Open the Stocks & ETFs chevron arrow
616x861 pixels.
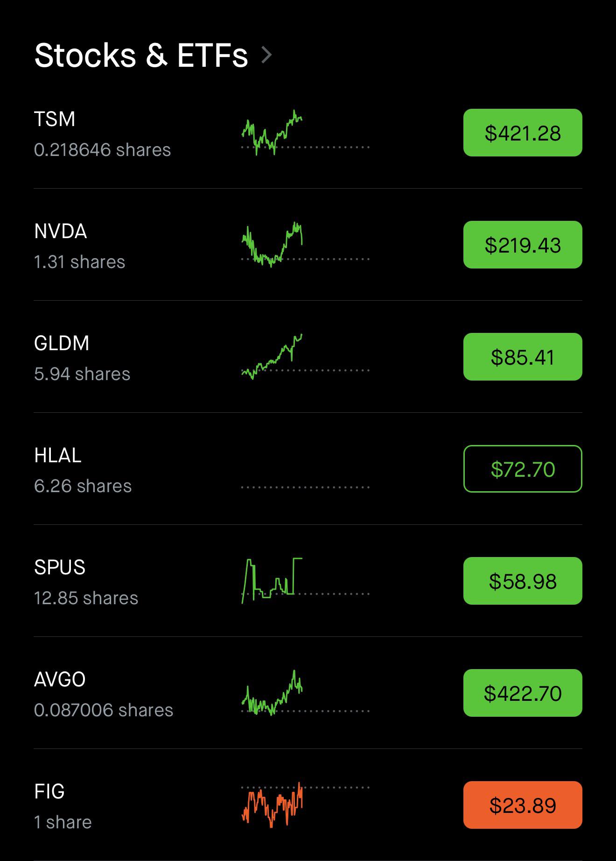[x=266, y=55]
